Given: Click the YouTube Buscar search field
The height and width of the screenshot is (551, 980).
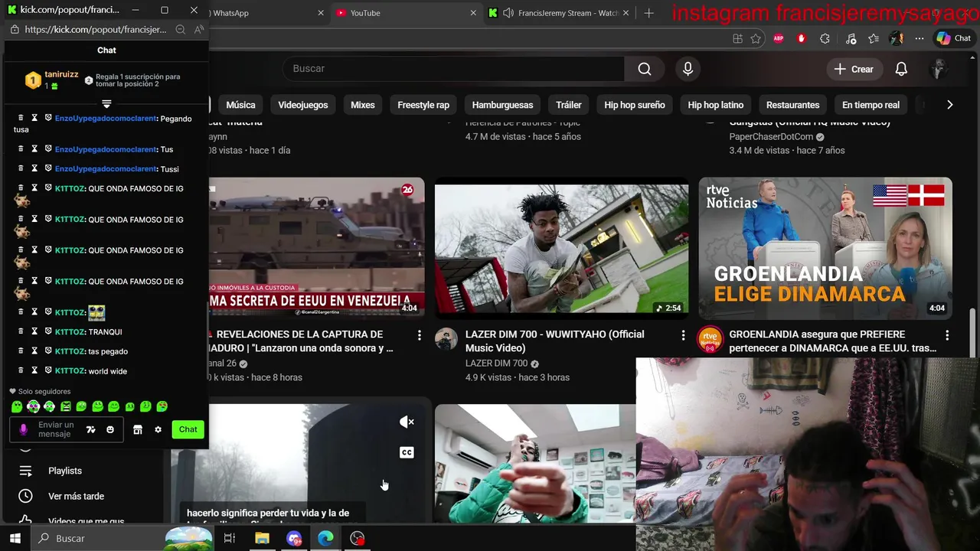Looking at the screenshot, I should click(455, 69).
